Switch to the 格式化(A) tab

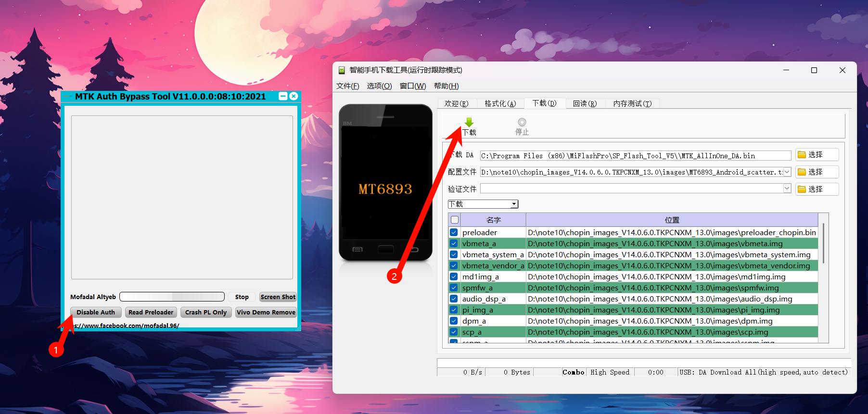[x=500, y=103]
